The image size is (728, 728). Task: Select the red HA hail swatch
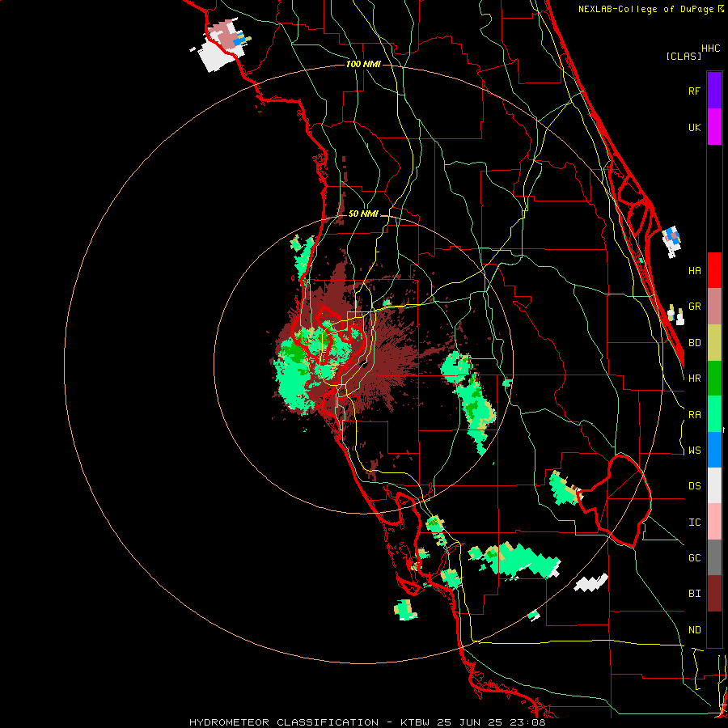(x=714, y=270)
